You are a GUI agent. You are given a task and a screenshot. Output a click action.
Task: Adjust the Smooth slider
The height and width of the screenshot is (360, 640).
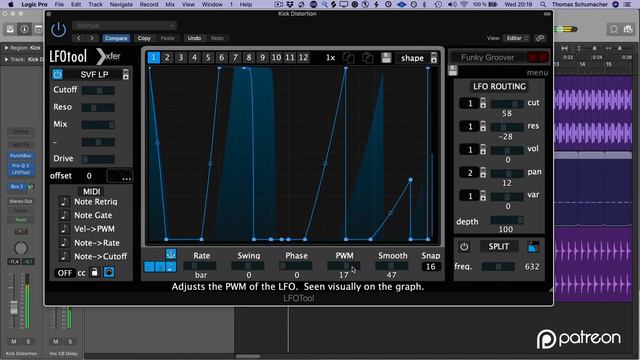point(392,266)
